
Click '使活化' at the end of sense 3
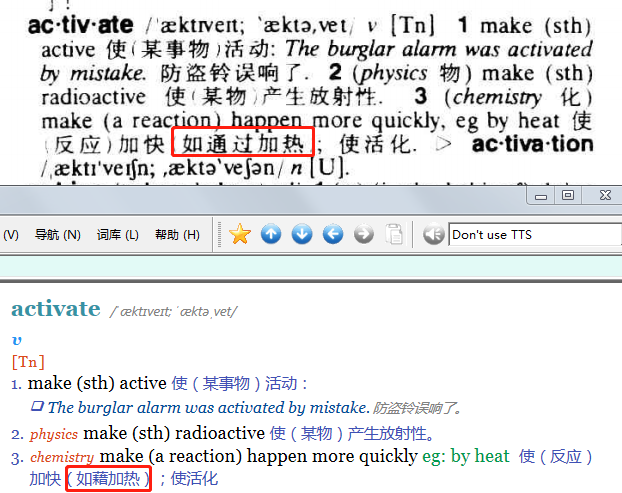point(194,479)
